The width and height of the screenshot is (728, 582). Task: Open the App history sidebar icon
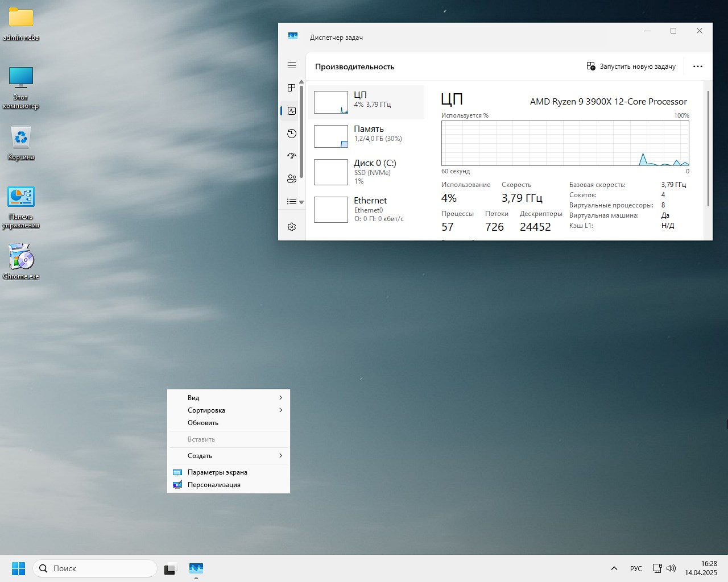(x=292, y=134)
